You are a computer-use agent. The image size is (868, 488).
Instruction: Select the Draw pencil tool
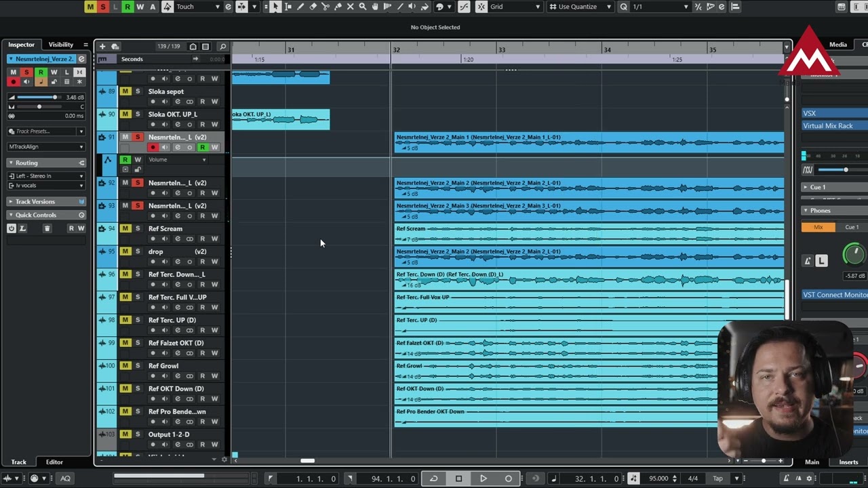click(300, 7)
